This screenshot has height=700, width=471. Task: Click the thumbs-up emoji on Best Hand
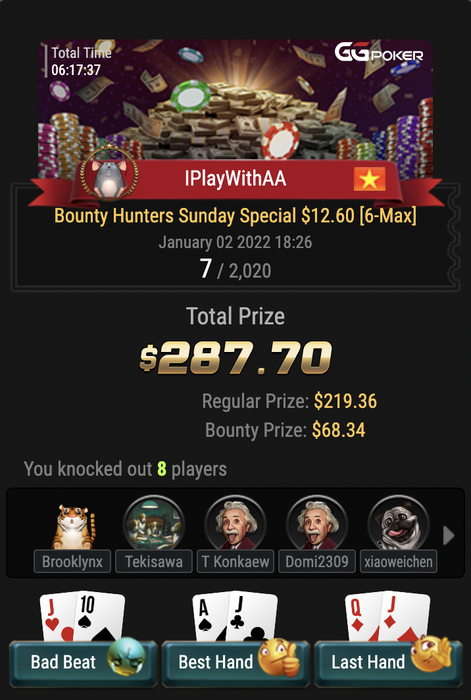279,656
